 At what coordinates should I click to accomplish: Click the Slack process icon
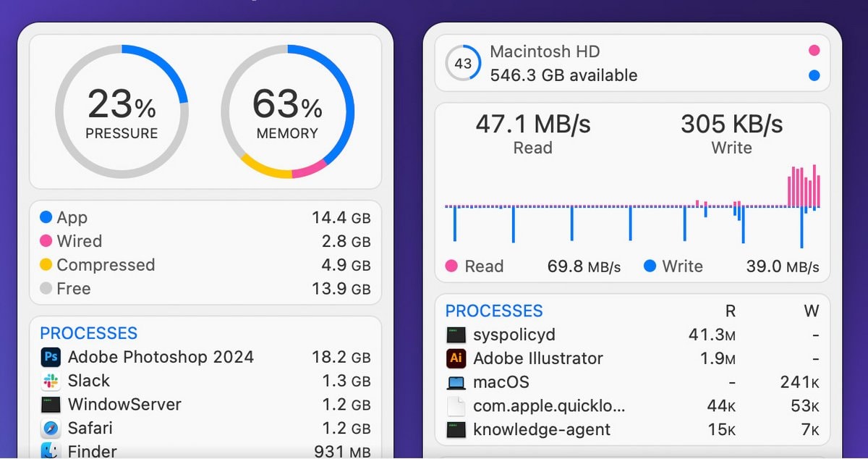[51, 381]
